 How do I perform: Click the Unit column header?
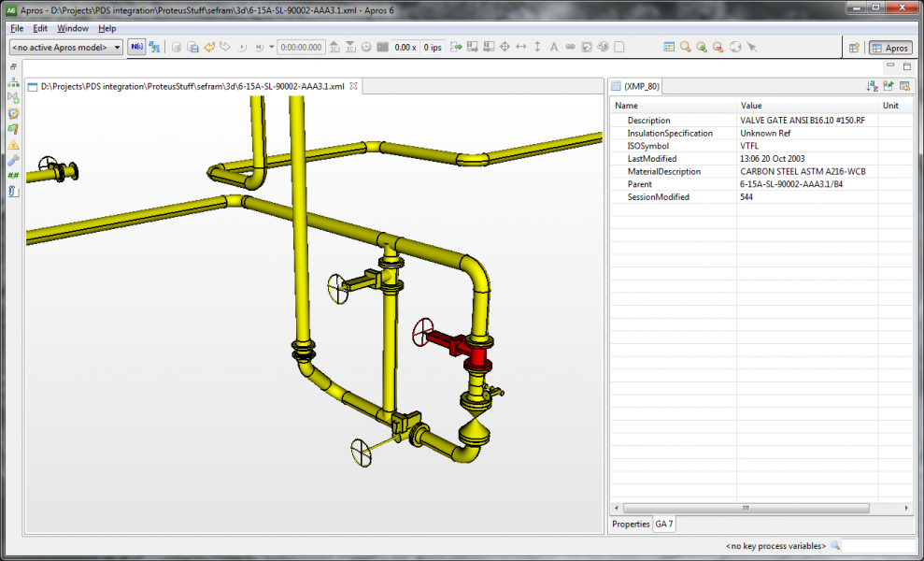[x=896, y=106]
